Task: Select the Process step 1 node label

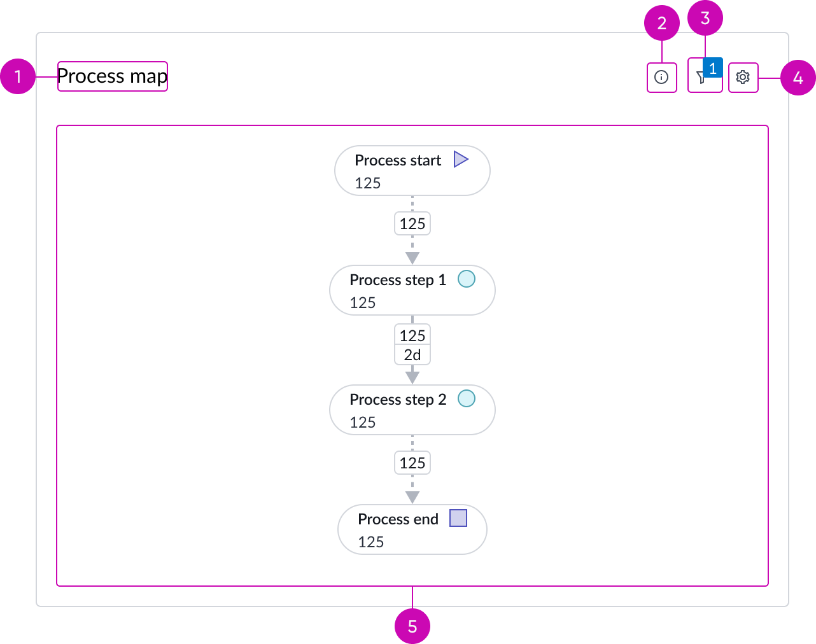Action: (x=398, y=280)
